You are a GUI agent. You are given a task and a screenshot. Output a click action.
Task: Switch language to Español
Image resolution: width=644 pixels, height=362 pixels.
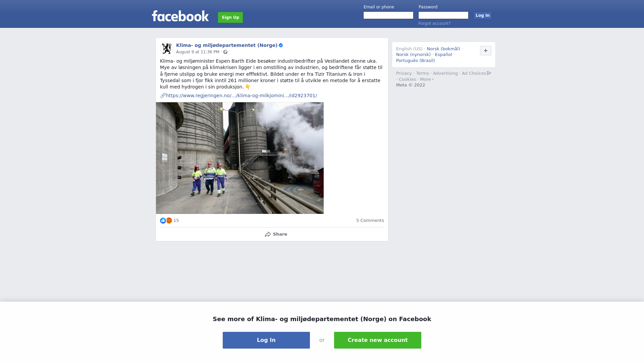click(x=443, y=55)
